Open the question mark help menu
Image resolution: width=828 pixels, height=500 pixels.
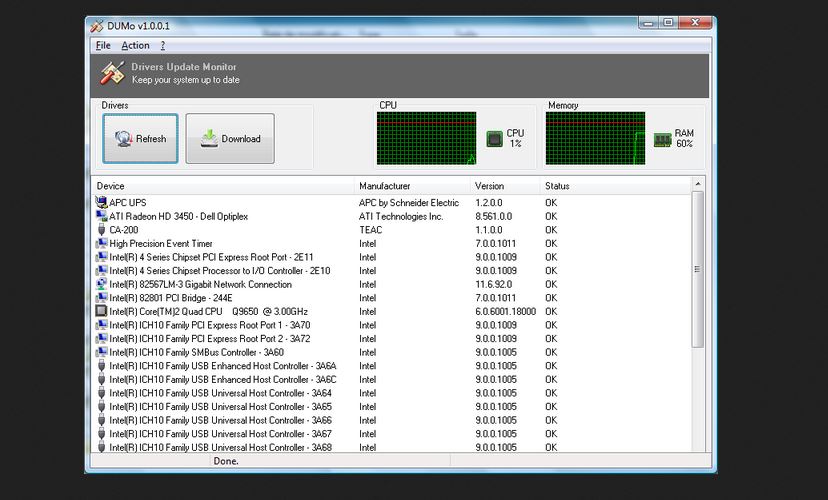(x=163, y=45)
